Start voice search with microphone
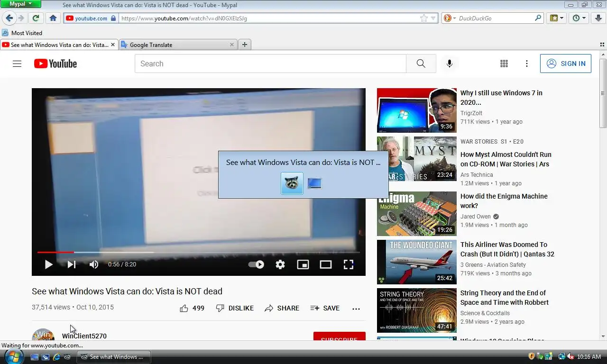This screenshot has height=364, width=607. coord(450,64)
